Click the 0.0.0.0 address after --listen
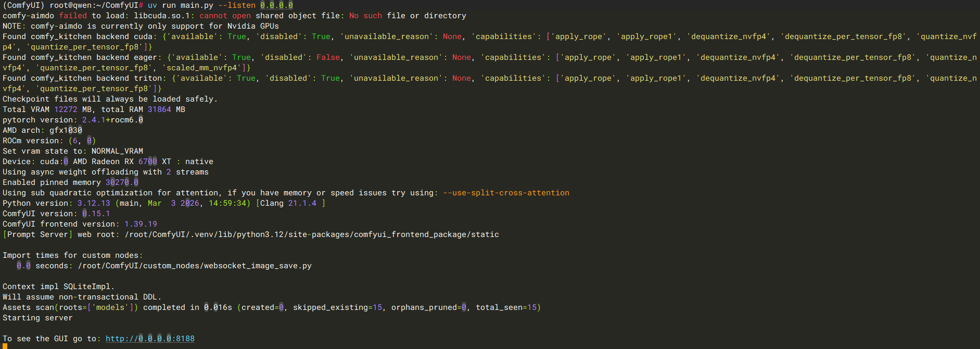 [x=276, y=5]
